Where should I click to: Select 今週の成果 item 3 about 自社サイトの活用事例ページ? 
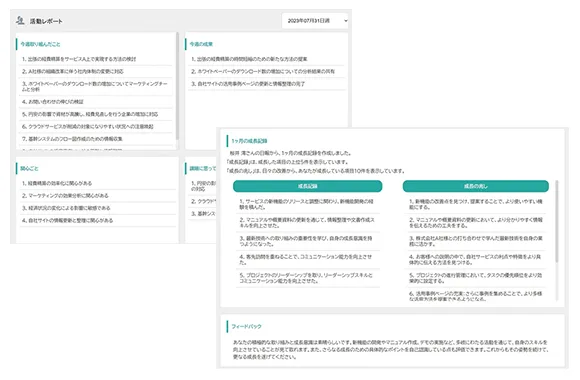[266, 84]
